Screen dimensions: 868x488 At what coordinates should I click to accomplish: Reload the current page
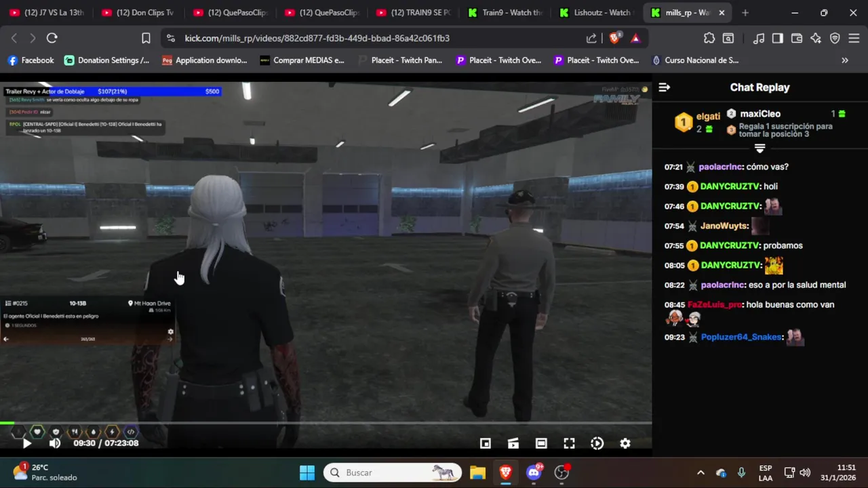click(x=52, y=38)
